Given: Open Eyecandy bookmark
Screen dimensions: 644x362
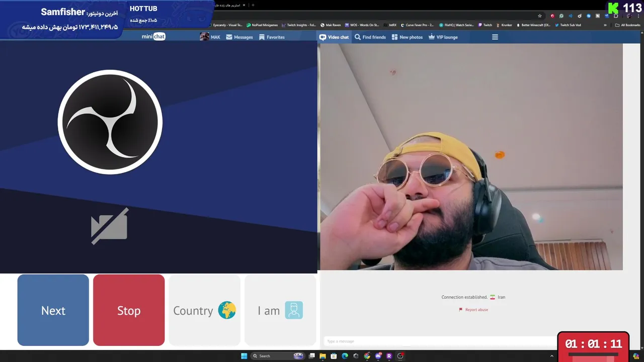Looking at the screenshot, I should coord(225,25).
